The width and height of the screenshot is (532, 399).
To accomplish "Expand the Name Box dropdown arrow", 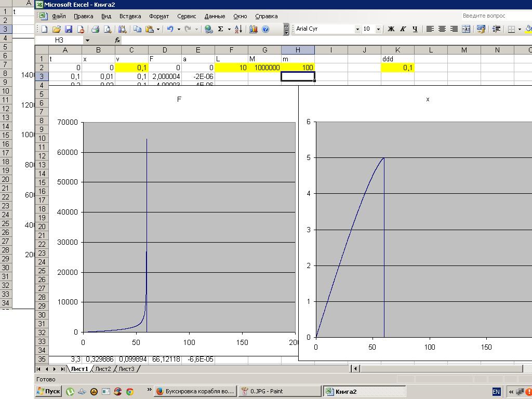I will point(87,40).
